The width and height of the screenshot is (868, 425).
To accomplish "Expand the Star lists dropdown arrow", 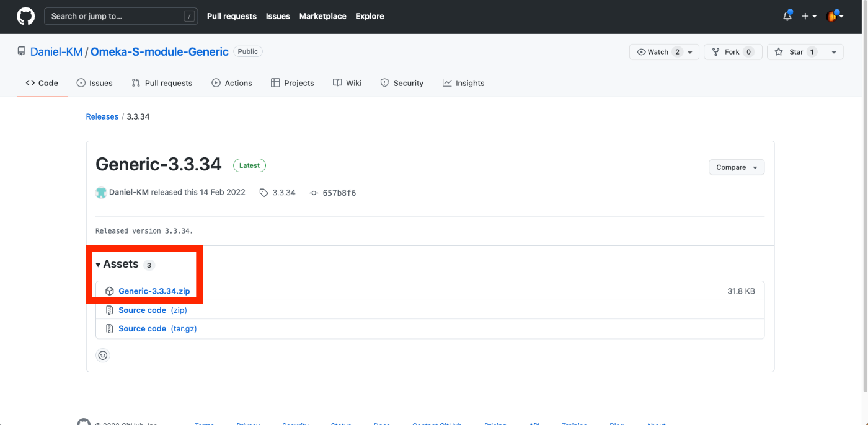I will (x=834, y=52).
